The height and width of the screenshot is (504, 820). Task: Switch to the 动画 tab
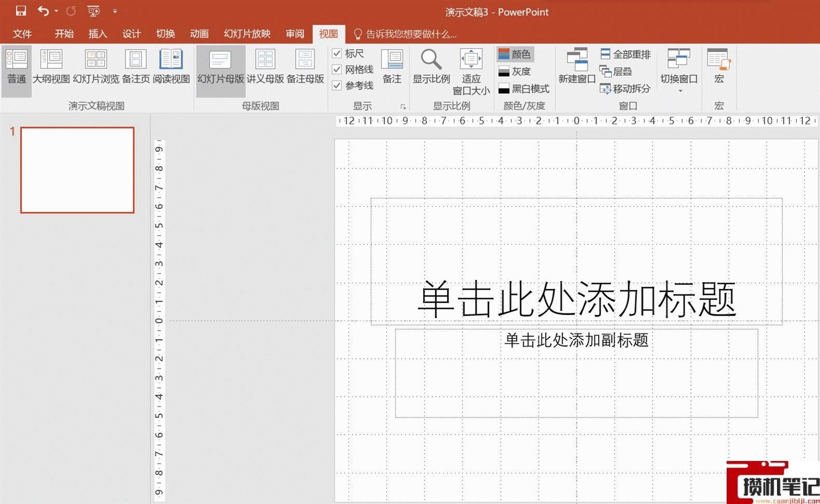click(x=199, y=34)
